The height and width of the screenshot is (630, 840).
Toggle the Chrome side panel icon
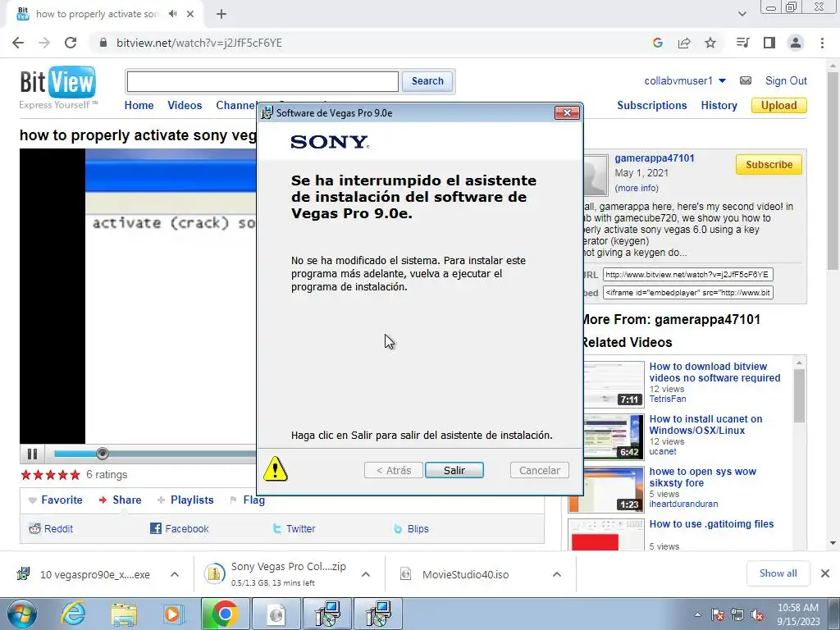click(769, 43)
